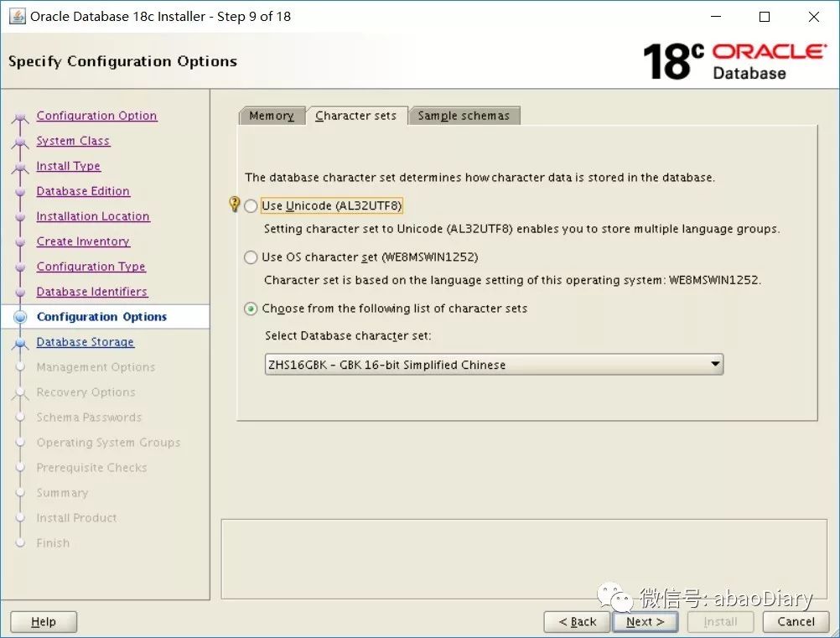Go to Configuration Option step link
This screenshot has height=638, width=840.
(x=97, y=116)
